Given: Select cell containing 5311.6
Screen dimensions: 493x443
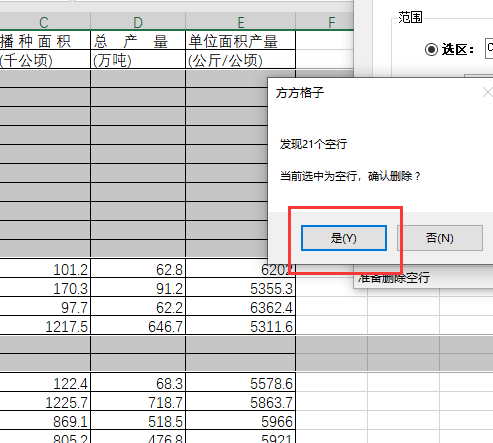Looking at the screenshot, I should pos(241,326).
